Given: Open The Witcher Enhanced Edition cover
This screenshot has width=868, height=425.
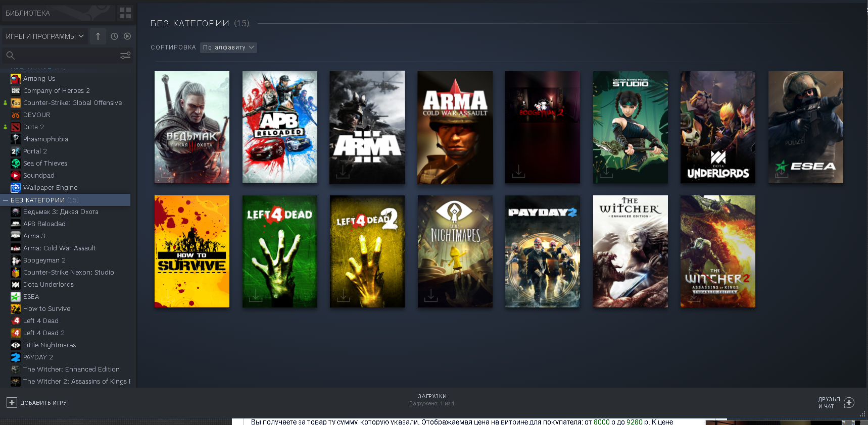Looking at the screenshot, I should pyautogui.click(x=631, y=251).
